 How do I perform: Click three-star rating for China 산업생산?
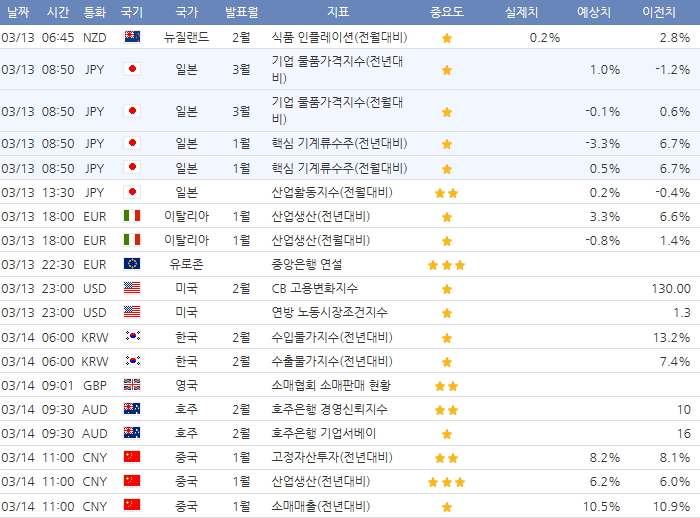pos(446,482)
